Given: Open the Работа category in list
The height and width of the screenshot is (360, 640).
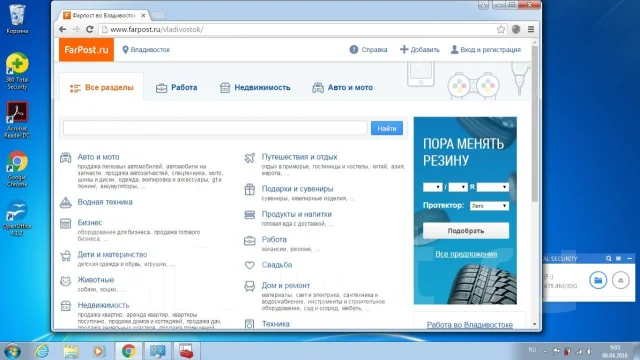Looking at the screenshot, I should 274,239.
